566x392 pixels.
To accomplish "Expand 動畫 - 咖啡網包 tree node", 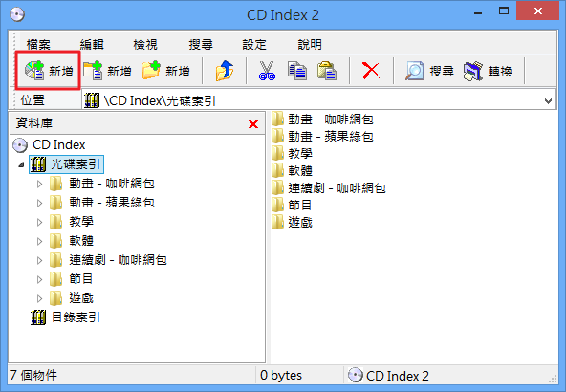I will point(40,185).
